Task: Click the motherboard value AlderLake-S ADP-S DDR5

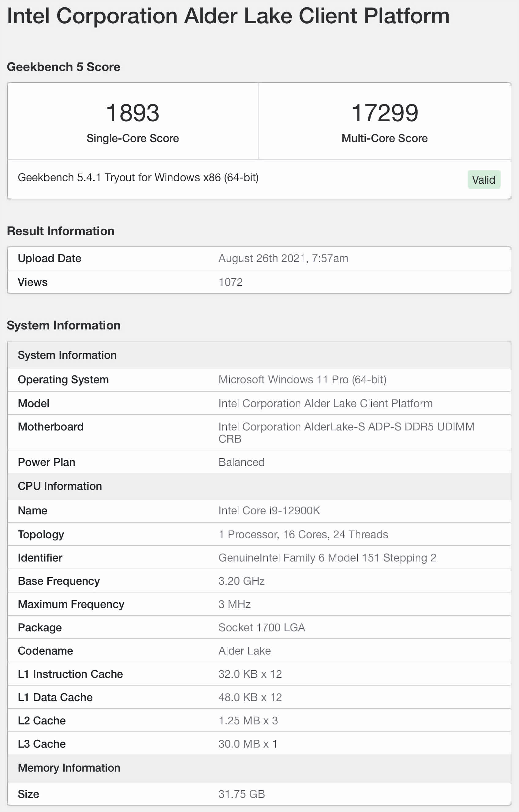Action: (x=346, y=427)
